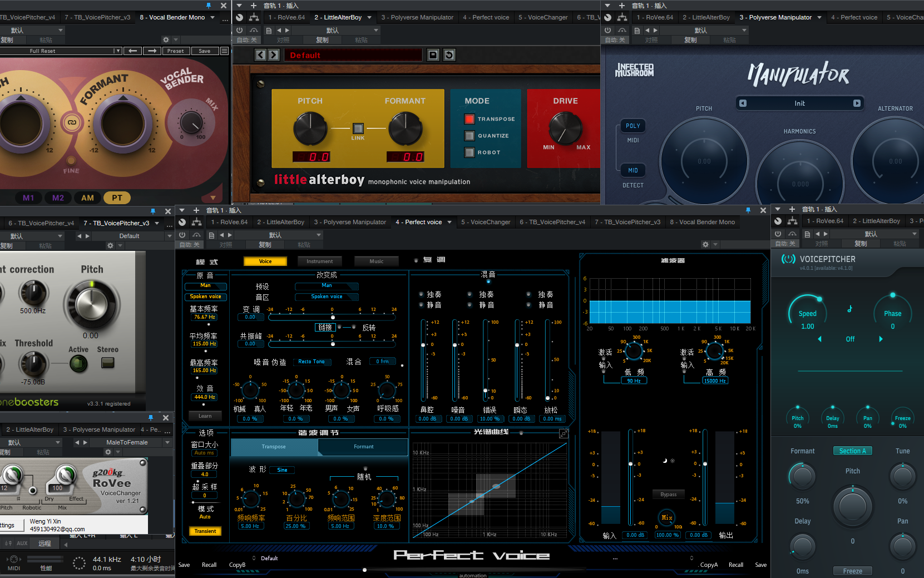Click the 15000 Hz high frequency field
924x578 pixels.
coord(715,381)
